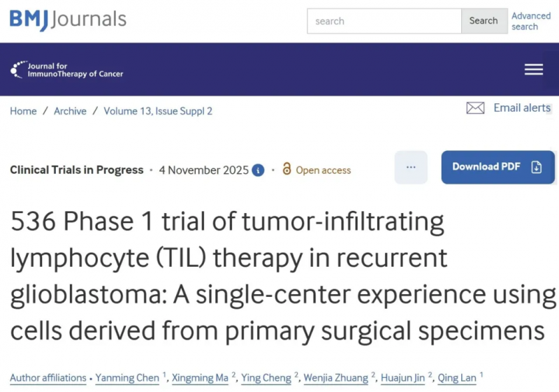
Task: Click the open access padlock icon
Action: pyautogui.click(x=286, y=169)
